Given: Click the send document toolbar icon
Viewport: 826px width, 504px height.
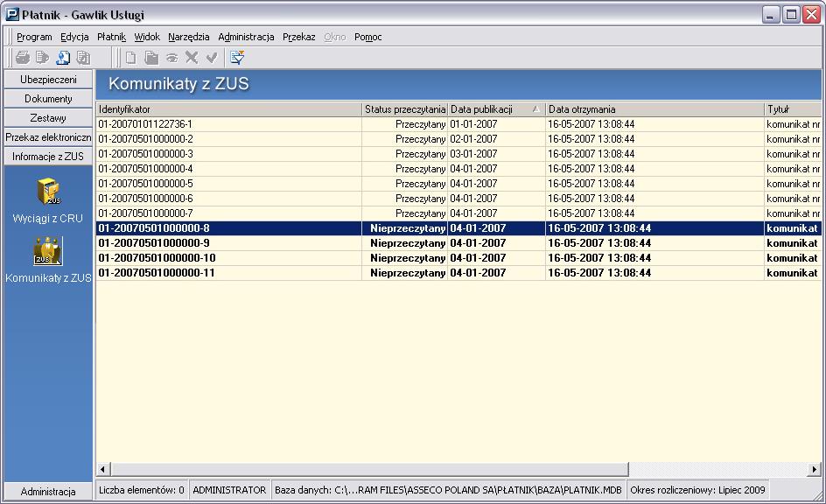Looking at the screenshot, I should [x=42, y=58].
